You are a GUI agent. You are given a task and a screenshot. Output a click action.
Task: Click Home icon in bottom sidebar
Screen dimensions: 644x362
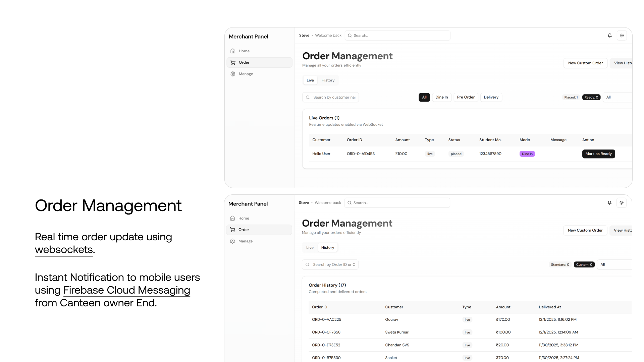pyautogui.click(x=232, y=219)
